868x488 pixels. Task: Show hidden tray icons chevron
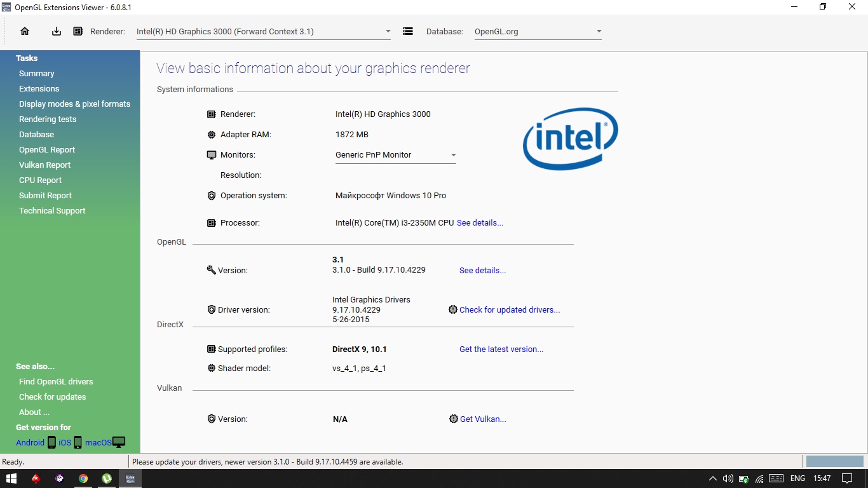click(x=713, y=478)
